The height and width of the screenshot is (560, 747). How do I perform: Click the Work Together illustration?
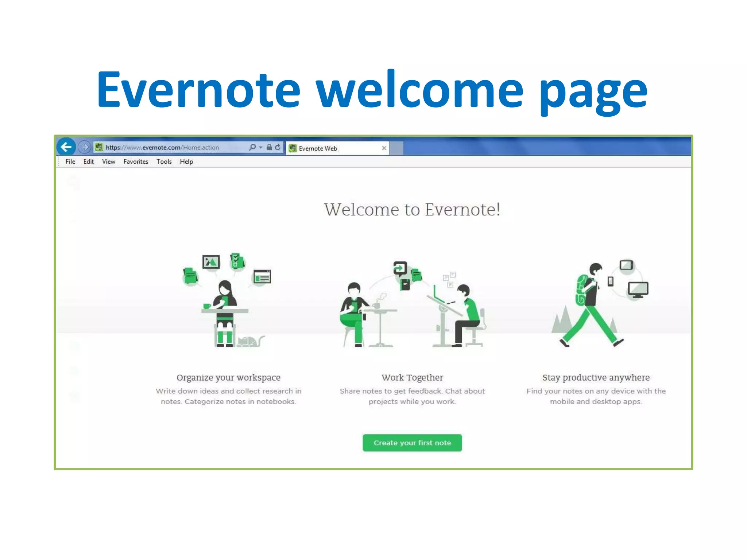(x=413, y=304)
